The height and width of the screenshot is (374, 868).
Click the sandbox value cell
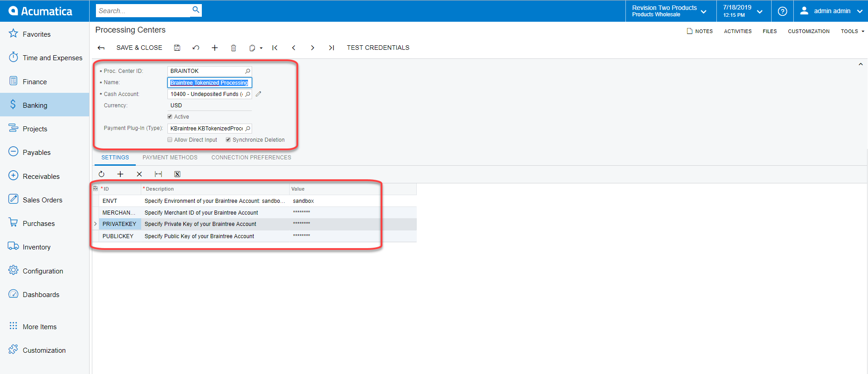[353, 201]
